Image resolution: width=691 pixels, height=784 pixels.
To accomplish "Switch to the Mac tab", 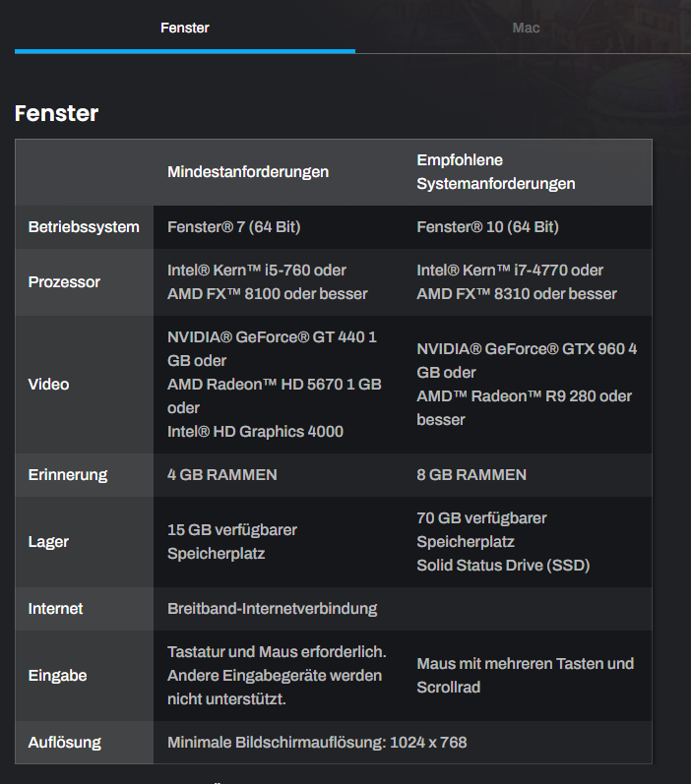I will click(x=526, y=28).
